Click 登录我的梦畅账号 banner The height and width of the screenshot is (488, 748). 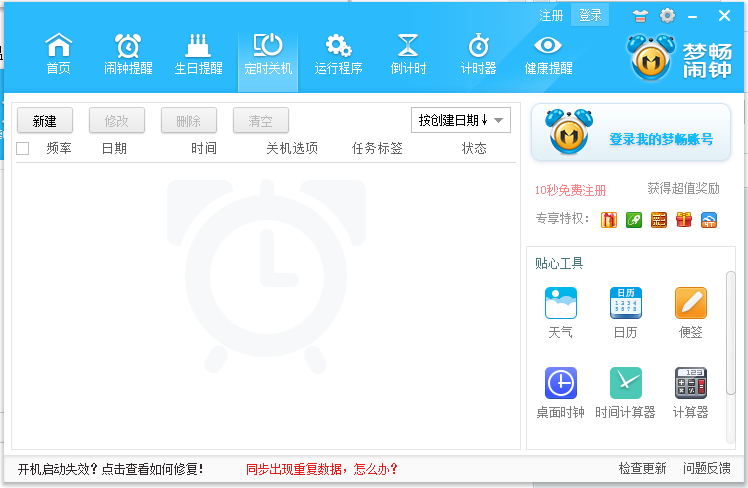[x=631, y=133]
